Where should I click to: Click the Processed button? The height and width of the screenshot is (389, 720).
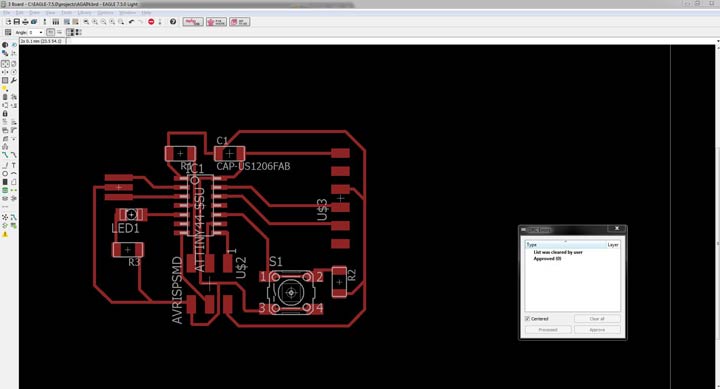pyautogui.click(x=548, y=330)
